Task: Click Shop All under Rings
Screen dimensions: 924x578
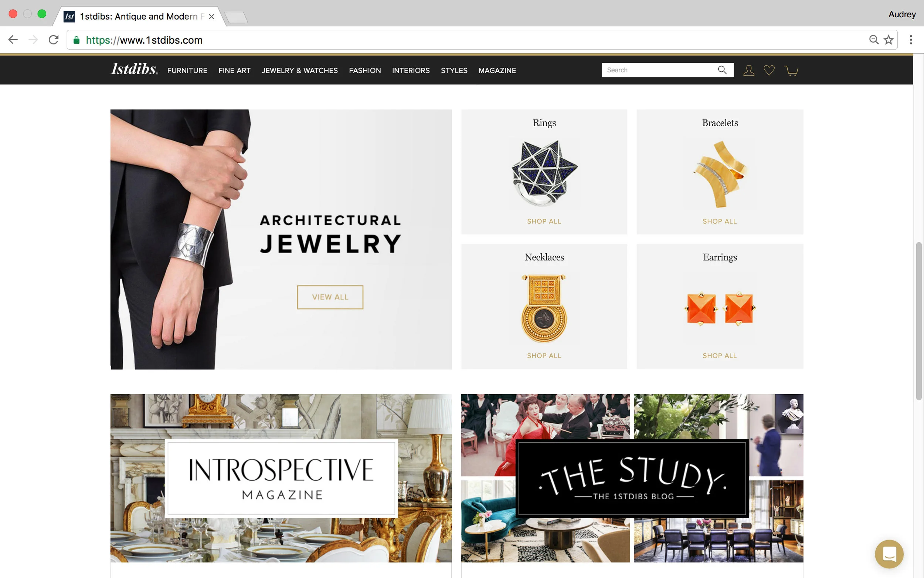Action: point(544,222)
